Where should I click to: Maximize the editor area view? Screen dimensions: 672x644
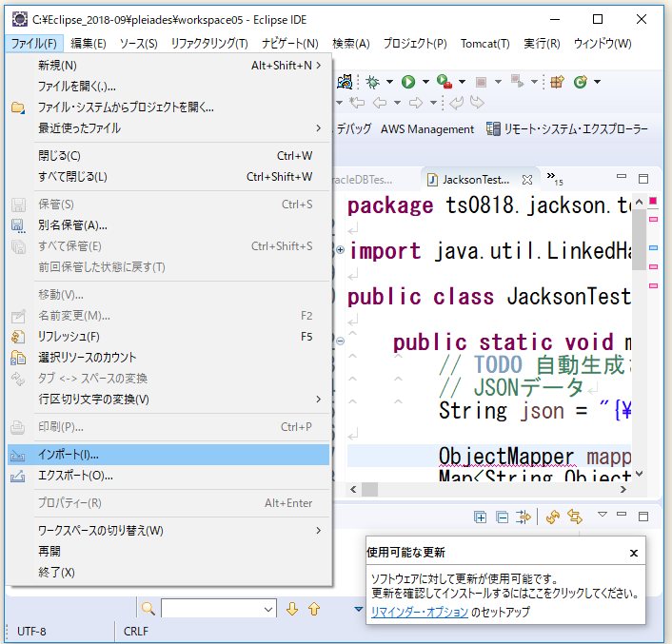pos(642,179)
